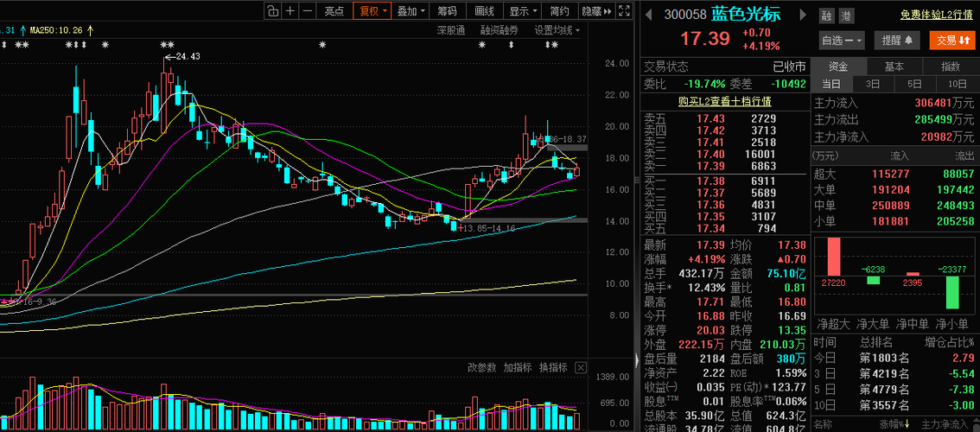
Task: Click 买一 bid price 17.38 row
Action: (724, 181)
